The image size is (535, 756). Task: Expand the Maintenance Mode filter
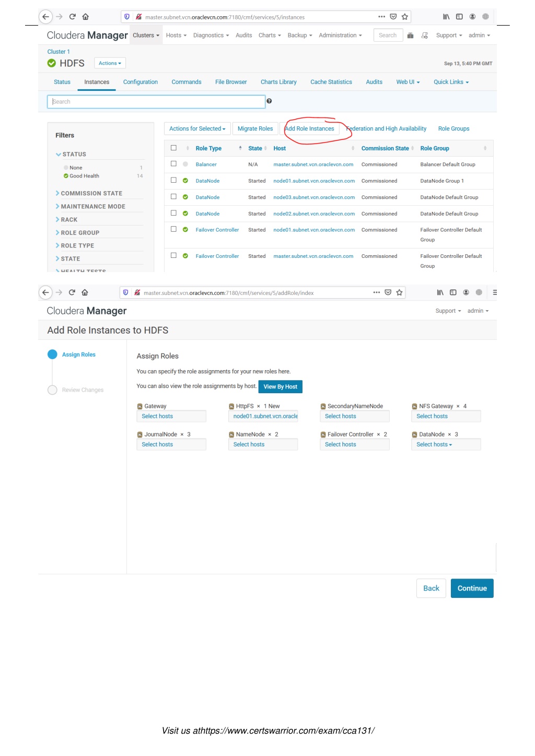(90, 206)
